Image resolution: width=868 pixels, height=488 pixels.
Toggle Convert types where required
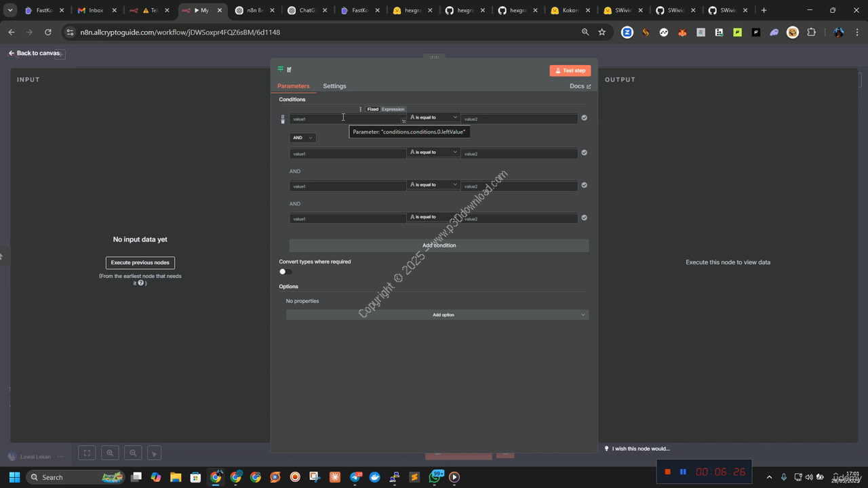(285, 272)
